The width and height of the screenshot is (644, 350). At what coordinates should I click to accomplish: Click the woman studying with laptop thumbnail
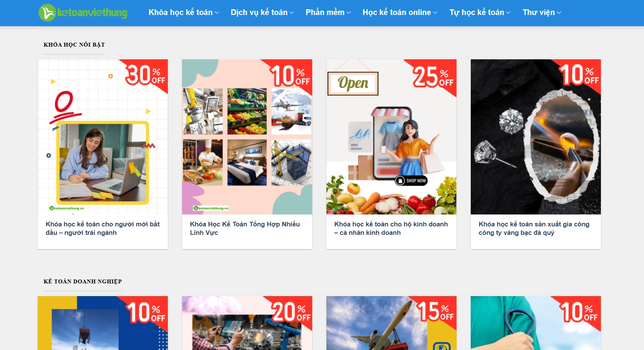(103, 137)
